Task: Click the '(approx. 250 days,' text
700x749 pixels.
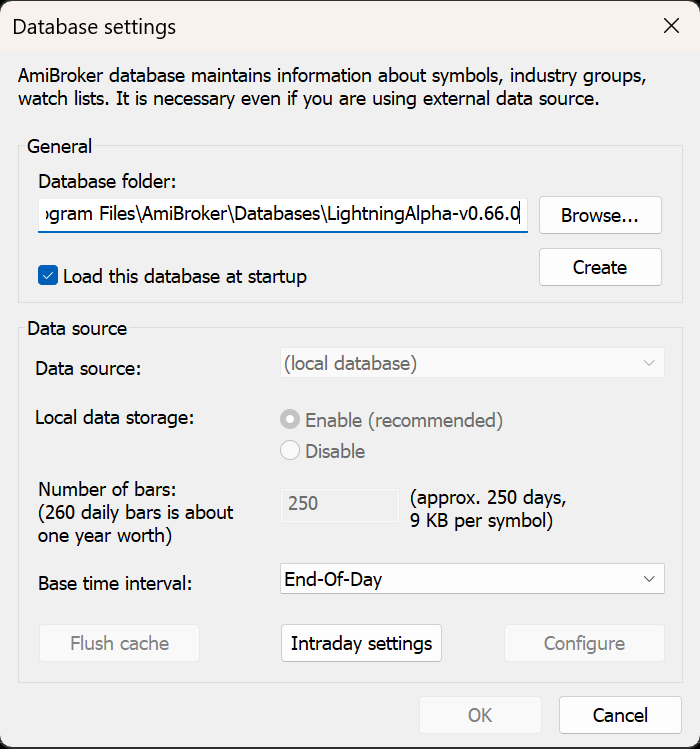Action: pyautogui.click(x=488, y=498)
